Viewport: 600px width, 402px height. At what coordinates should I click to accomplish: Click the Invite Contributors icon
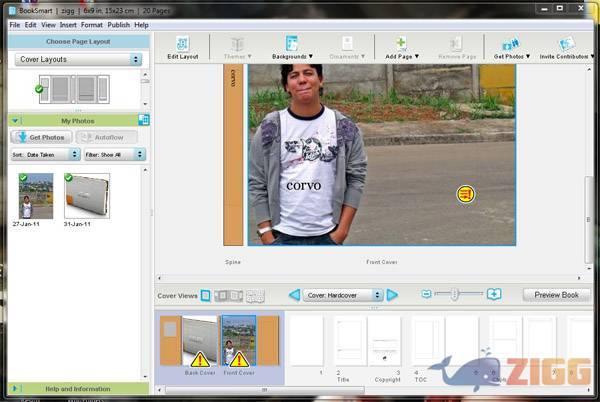click(567, 44)
